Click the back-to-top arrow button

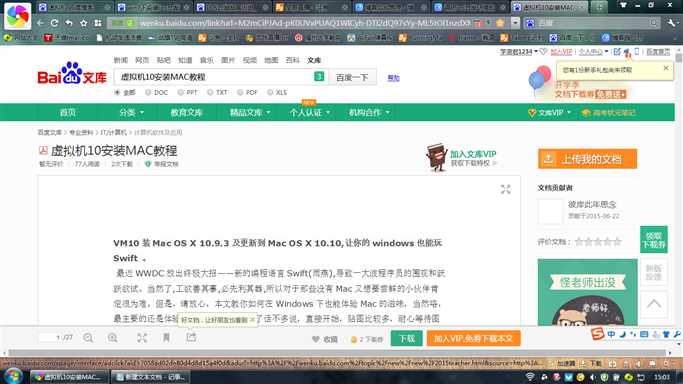[x=653, y=304]
